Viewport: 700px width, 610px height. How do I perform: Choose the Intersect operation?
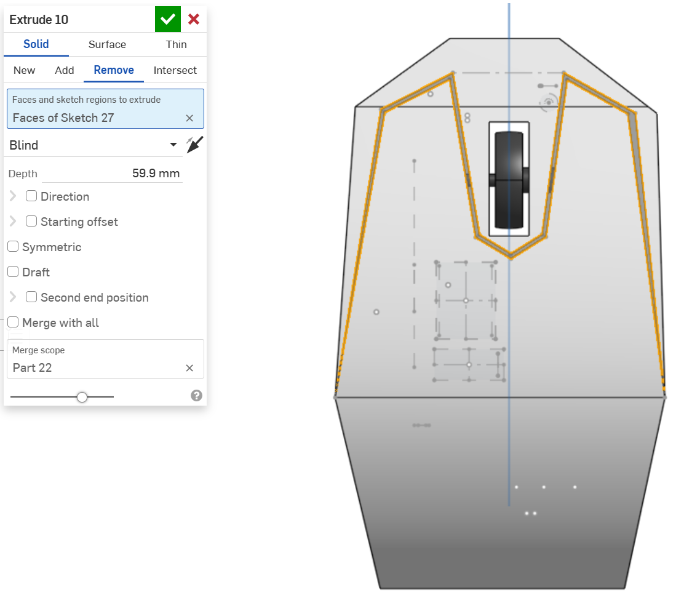pyautogui.click(x=175, y=70)
